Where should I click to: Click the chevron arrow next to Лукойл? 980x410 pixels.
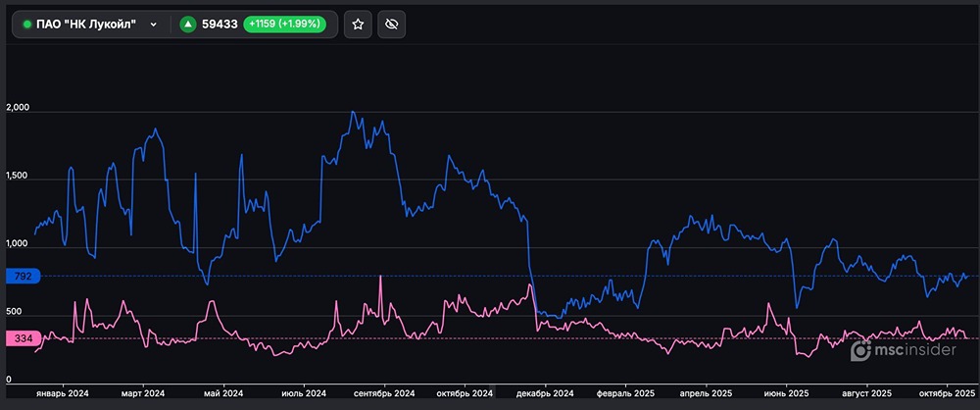click(150, 25)
